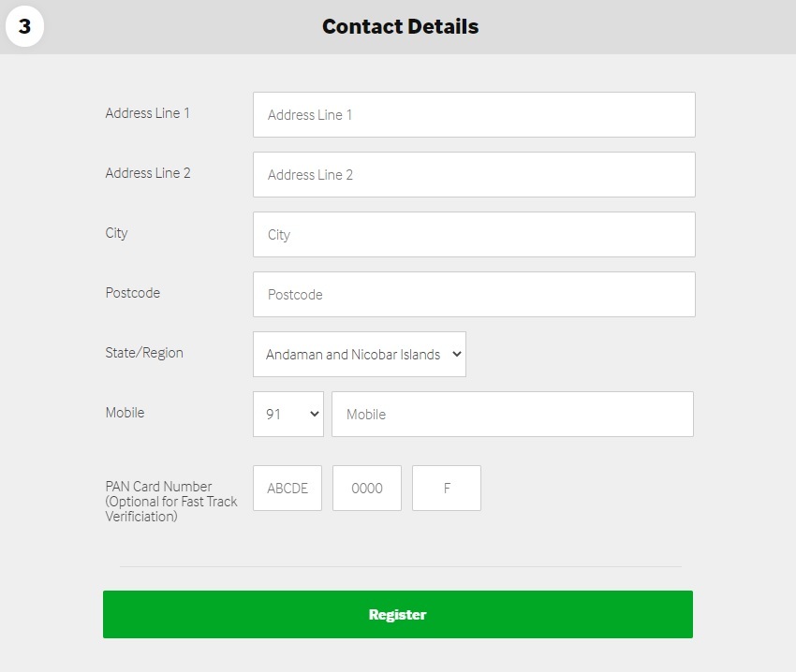Select Andaman and Nicobar Islands dropdown to change state
The width and height of the screenshot is (796, 672).
tap(359, 354)
